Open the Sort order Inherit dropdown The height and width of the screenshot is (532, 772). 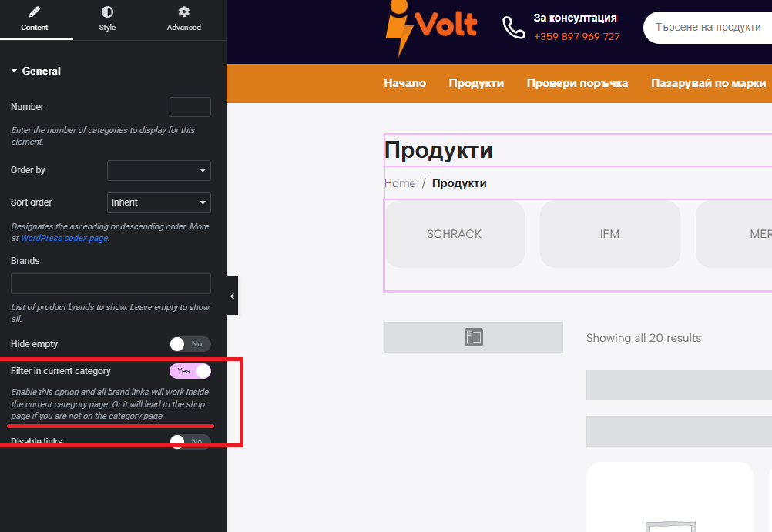pos(159,202)
